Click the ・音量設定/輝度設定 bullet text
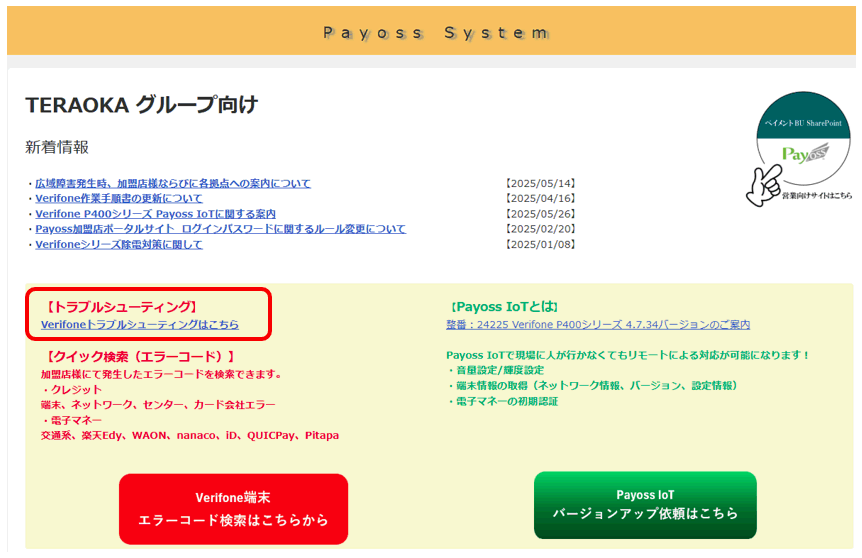862x558 pixels. tap(495, 371)
